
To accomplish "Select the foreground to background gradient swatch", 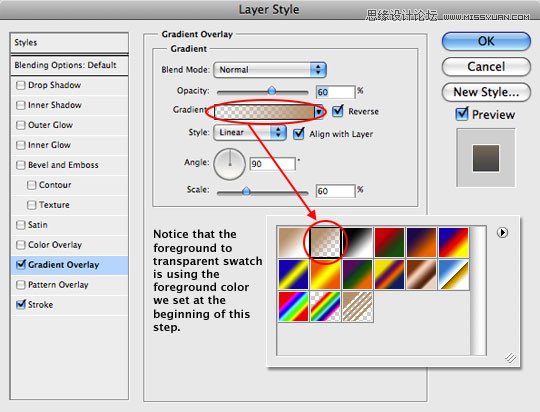I will pos(293,242).
